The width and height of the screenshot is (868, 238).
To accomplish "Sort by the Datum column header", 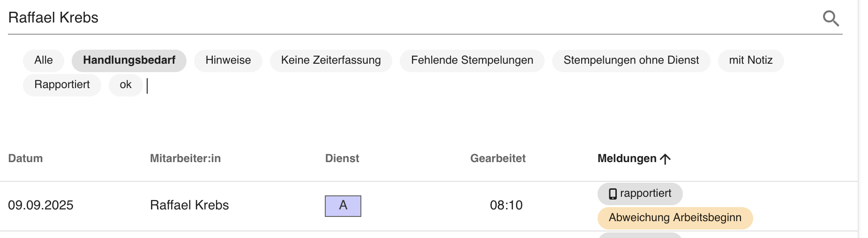I will (x=25, y=158).
